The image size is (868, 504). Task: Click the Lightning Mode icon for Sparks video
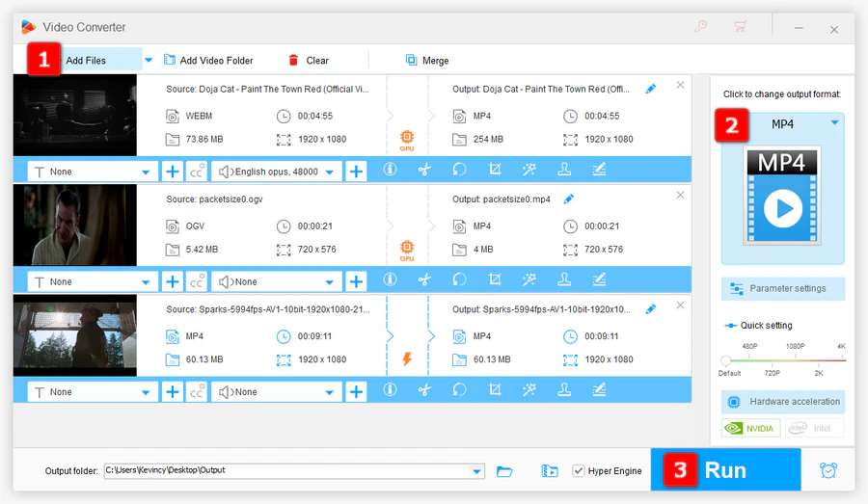pos(407,359)
